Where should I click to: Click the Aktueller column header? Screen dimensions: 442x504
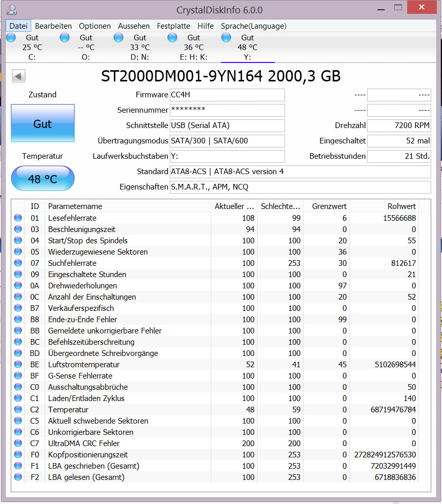tap(234, 206)
